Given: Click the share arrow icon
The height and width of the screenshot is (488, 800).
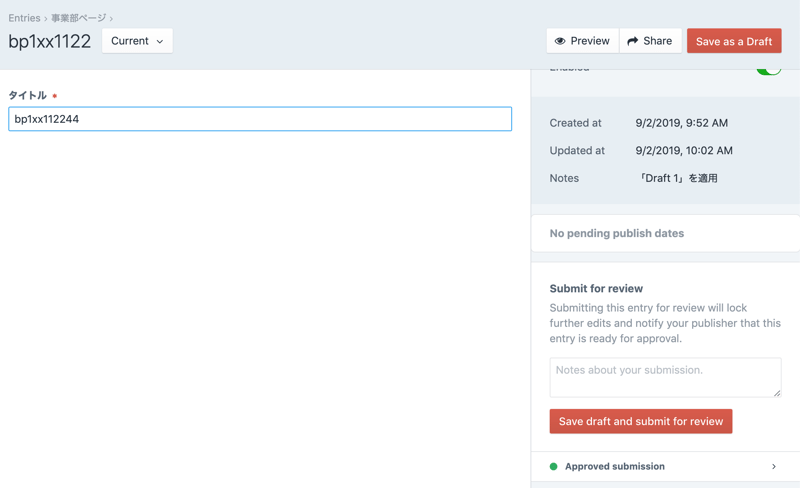Looking at the screenshot, I should [632, 41].
